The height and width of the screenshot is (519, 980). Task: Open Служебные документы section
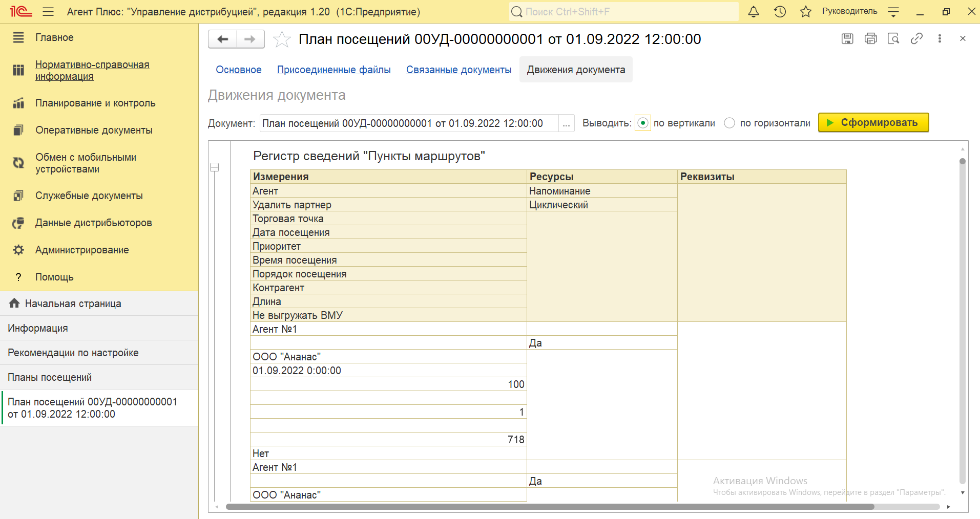(x=89, y=196)
